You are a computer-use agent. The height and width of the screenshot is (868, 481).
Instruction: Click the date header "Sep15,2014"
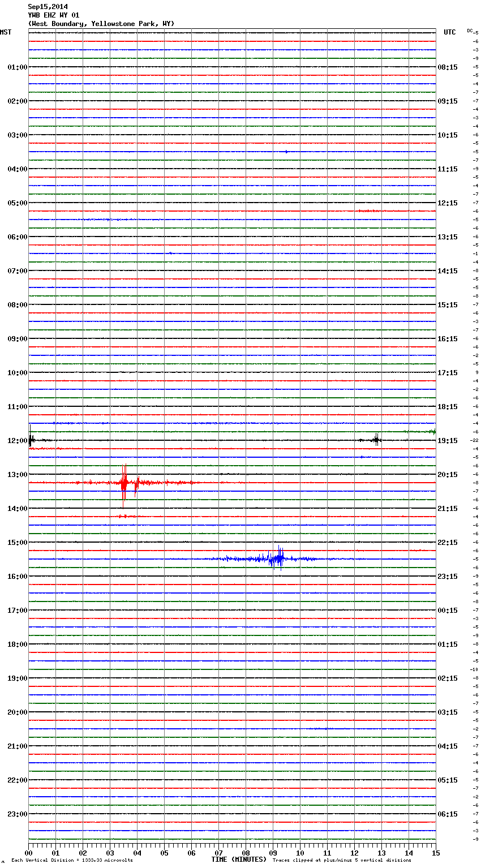coord(48,7)
